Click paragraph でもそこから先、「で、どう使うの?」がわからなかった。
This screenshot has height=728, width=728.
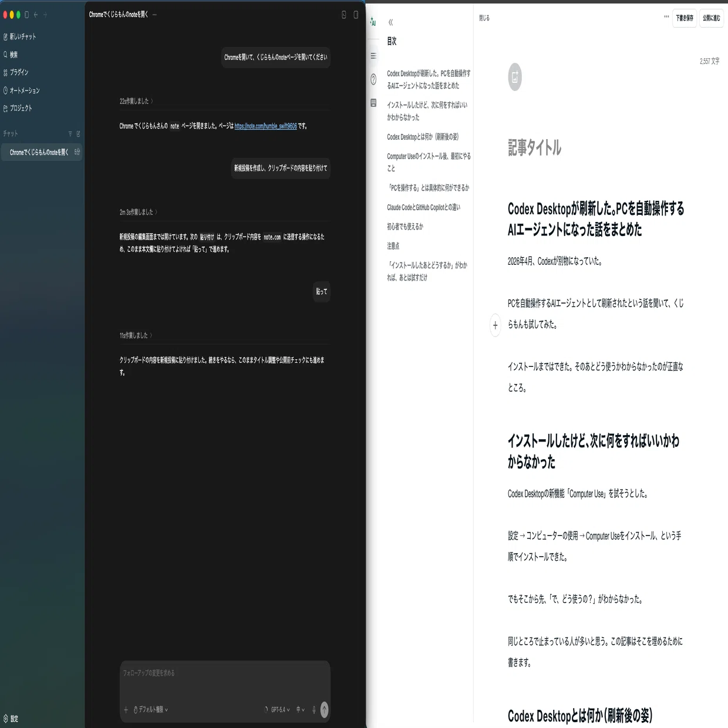(576, 599)
